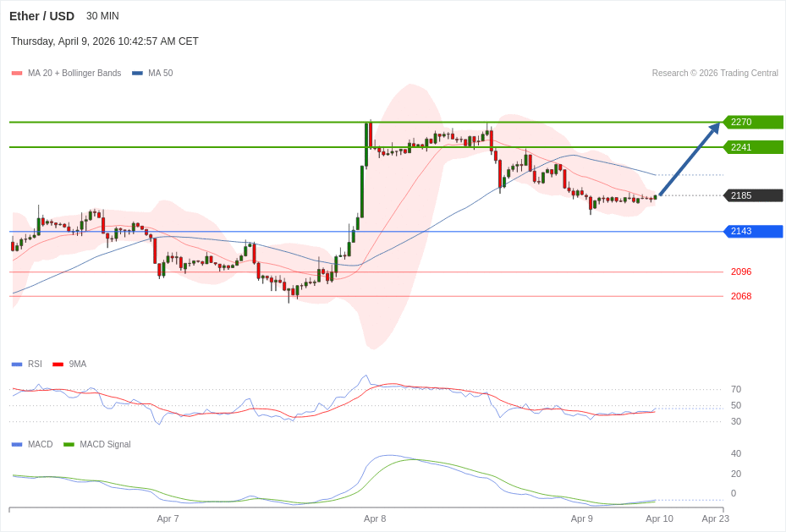Toggle the RSI legend entry

35,364
